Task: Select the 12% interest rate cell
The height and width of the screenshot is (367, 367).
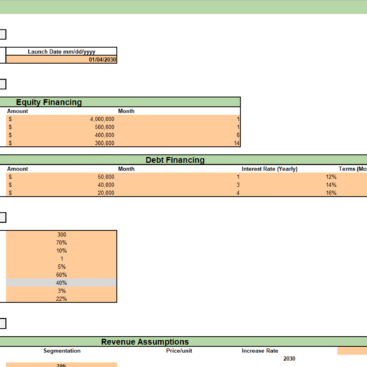Action: click(289, 177)
